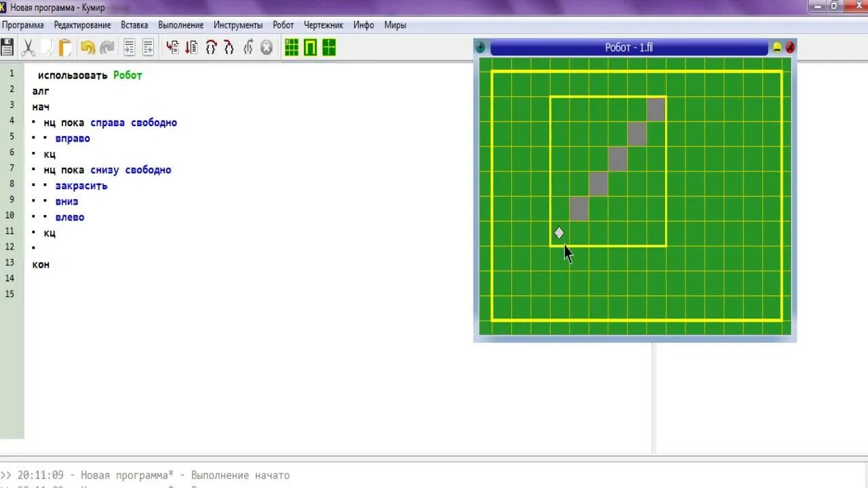868x488 pixels.
Task: Click the 'закрасить' command in code
Action: pos(81,186)
